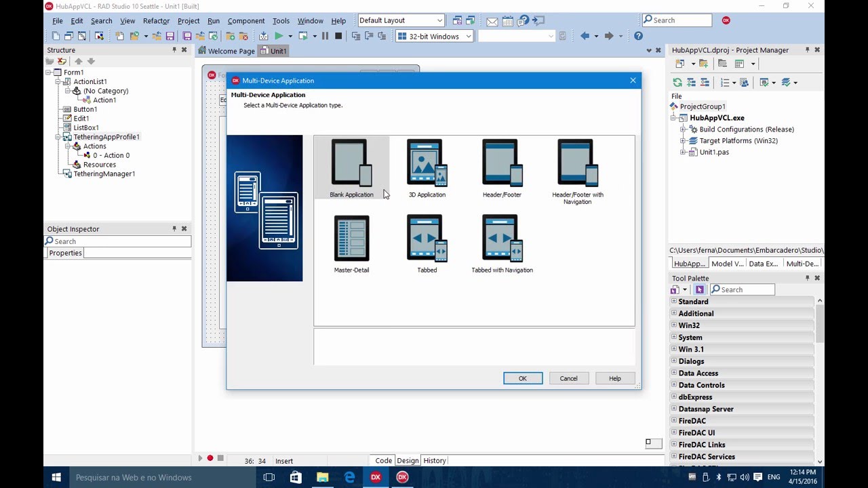Open the Project menu
This screenshot has height=488, width=868.
[x=189, y=21]
